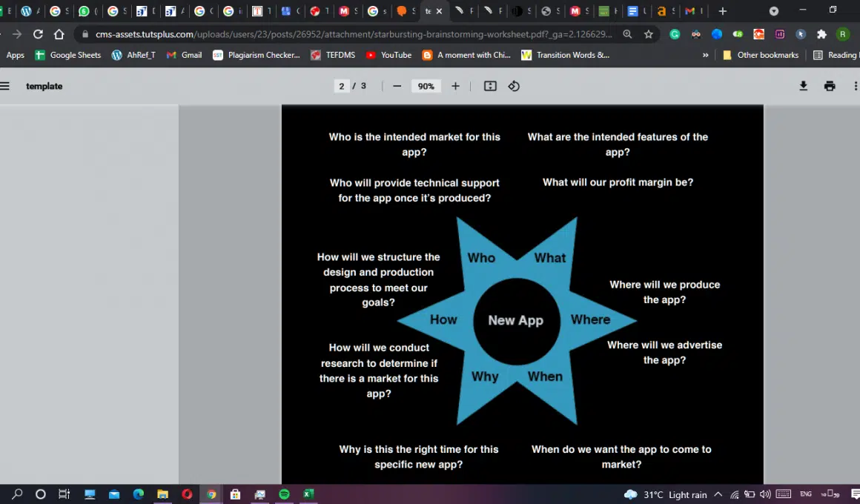Bookmark this page with the star
This screenshot has width=860, height=504.
pos(649,34)
